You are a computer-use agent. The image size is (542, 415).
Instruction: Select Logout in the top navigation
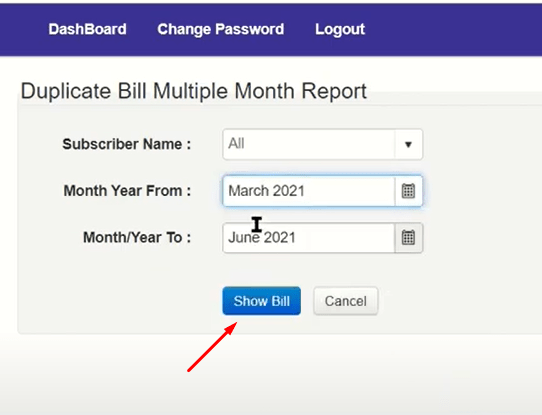pos(340,29)
